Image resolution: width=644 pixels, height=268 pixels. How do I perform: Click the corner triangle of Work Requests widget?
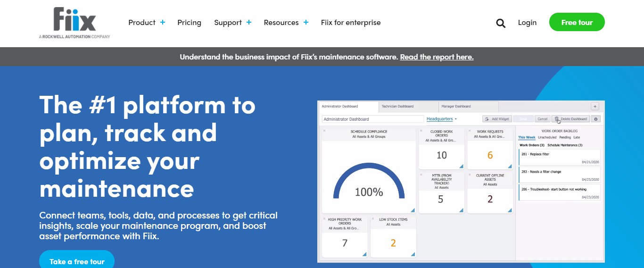[x=510, y=166]
